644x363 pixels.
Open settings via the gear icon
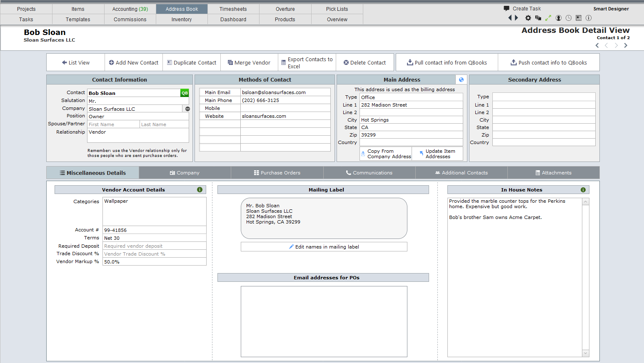pos(528,18)
